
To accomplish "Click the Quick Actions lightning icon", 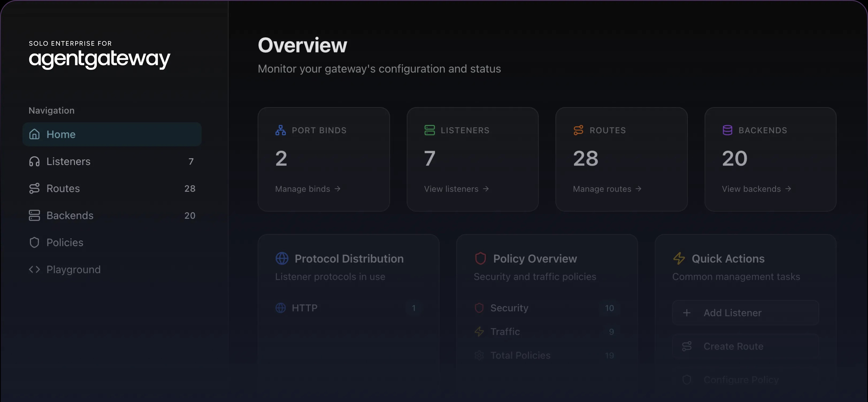I will pos(679,258).
